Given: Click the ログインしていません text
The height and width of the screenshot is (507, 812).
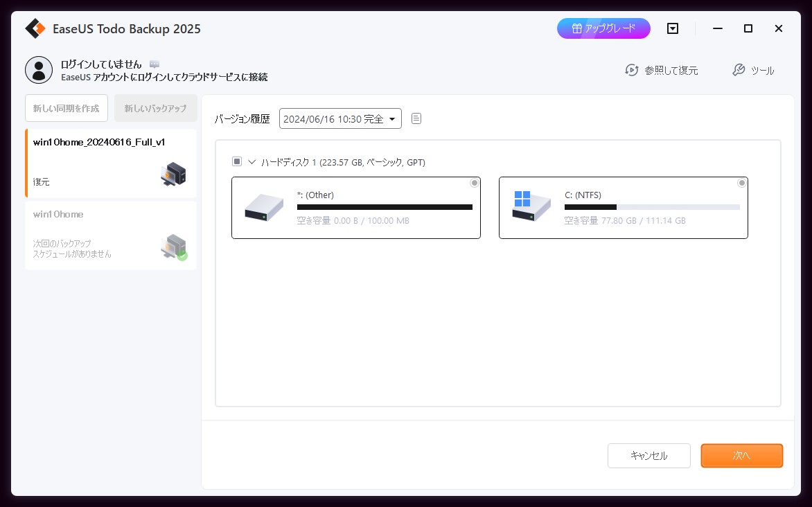Looking at the screenshot, I should click(x=101, y=64).
